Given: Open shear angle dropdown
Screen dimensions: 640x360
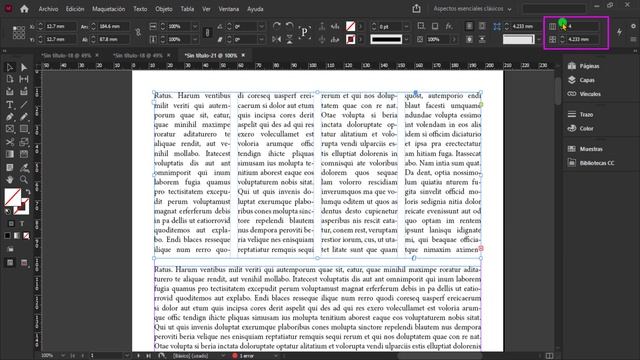Looking at the screenshot, I should tap(262, 39).
